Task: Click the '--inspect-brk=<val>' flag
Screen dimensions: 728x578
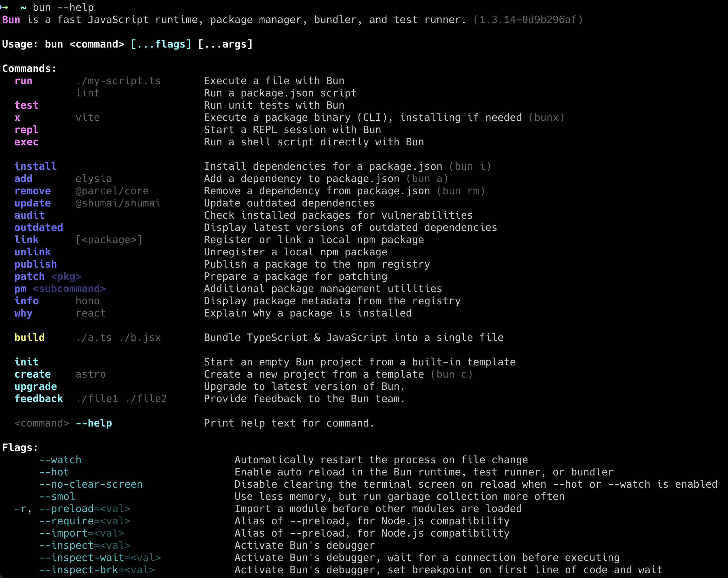Action: point(97,570)
